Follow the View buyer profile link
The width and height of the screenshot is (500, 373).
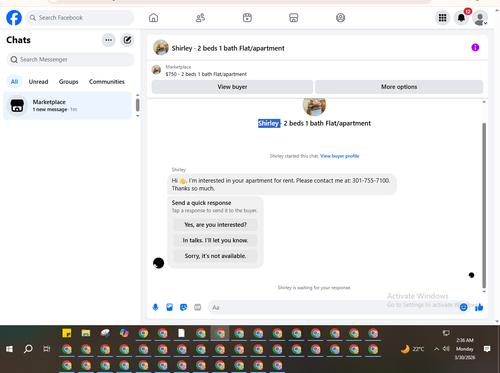tap(339, 156)
